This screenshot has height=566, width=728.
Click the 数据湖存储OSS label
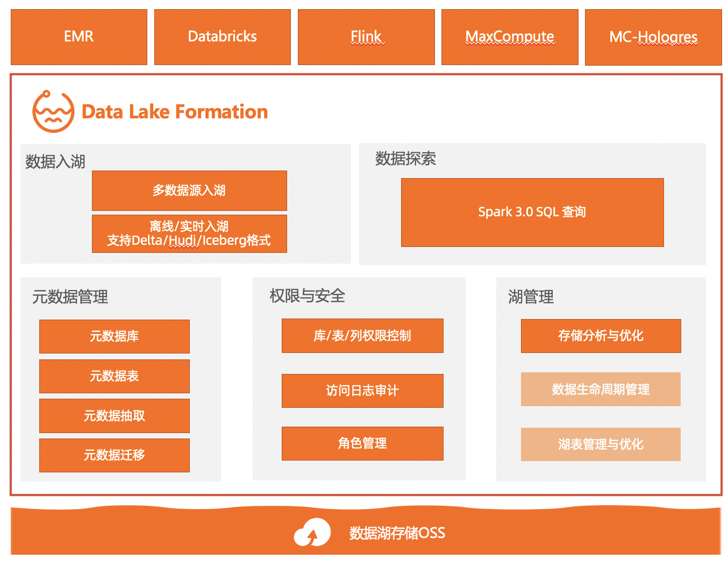[397, 533]
